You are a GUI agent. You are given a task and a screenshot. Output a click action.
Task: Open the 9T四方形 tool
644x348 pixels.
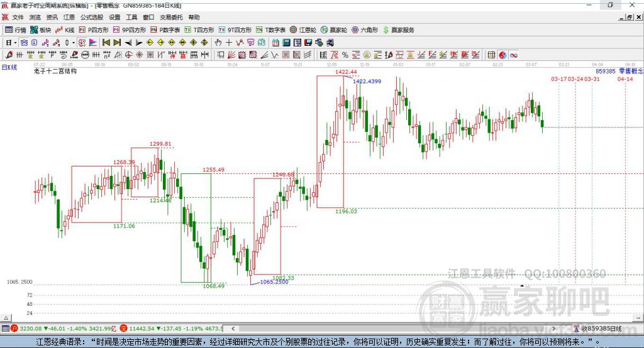[235, 30]
